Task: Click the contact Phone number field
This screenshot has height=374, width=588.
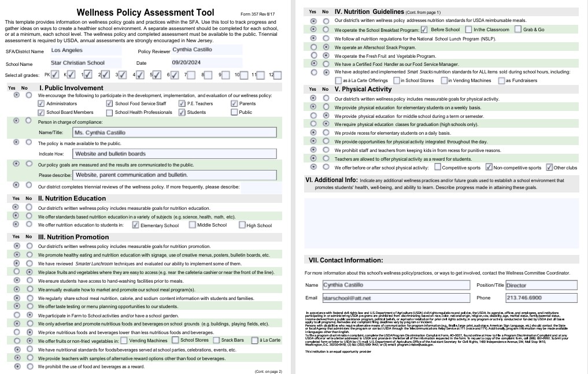Action: click(x=541, y=298)
